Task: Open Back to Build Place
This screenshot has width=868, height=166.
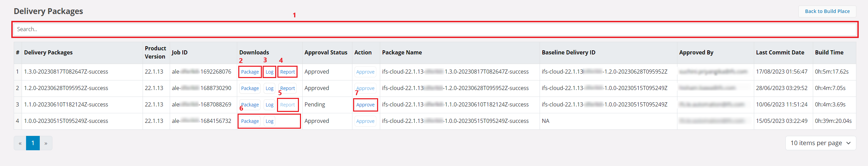Action: pos(827,11)
